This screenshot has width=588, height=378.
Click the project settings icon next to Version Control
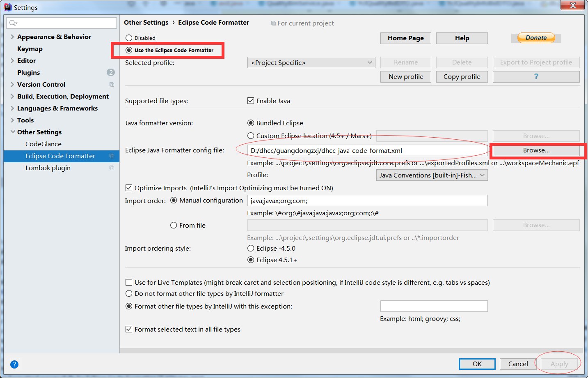pyautogui.click(x=112, y=84)
